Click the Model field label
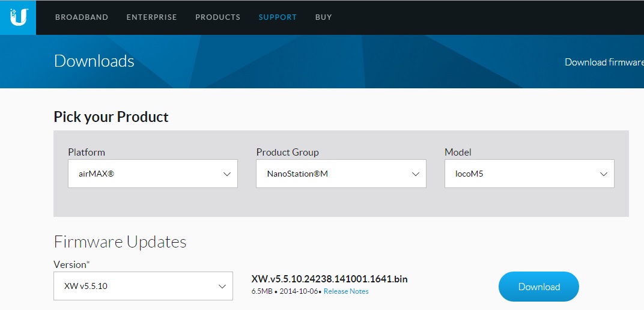The width and height of the screenshot is (644, 310). (457, 152)
